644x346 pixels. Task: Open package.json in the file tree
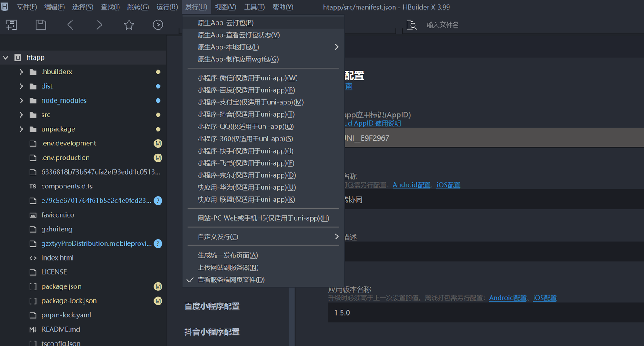(61, 286)
